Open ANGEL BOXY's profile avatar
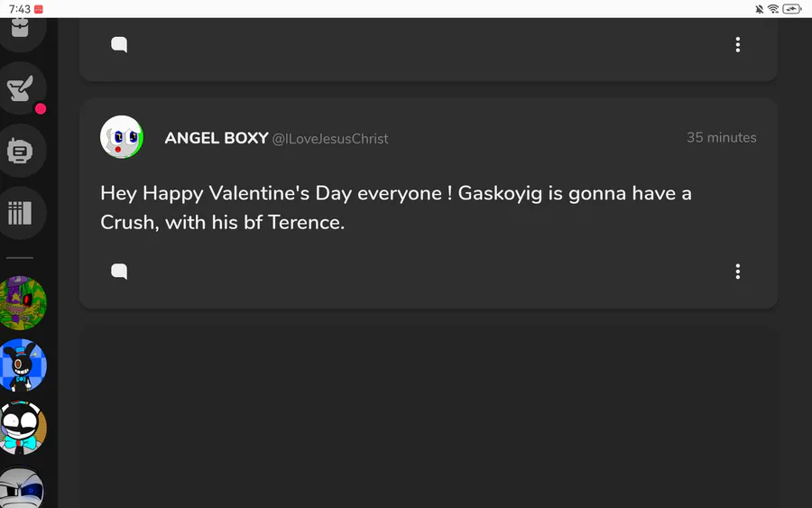Image resolution: width=812 pixels, height=508 pixels. tap(121, 137)
